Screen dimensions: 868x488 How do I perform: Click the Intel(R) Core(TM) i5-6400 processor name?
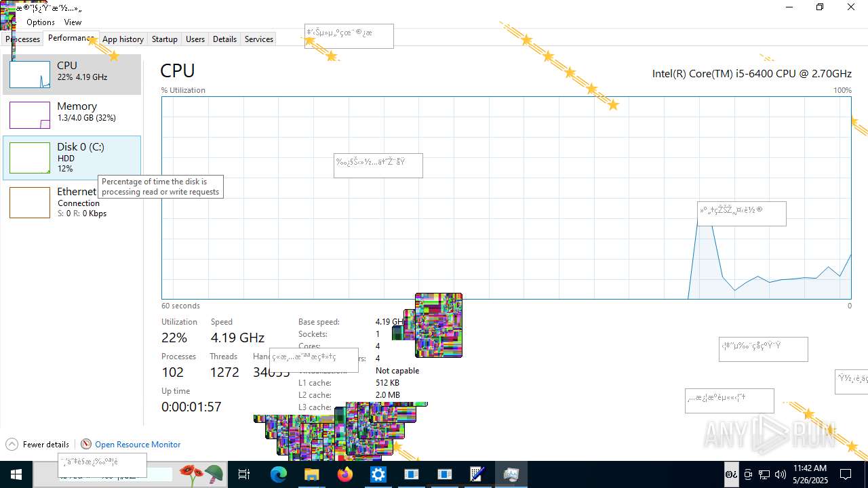point(752,73)
